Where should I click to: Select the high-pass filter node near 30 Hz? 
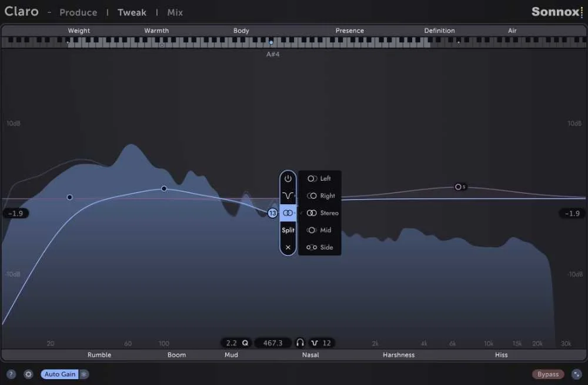click(x=69, y=197)
